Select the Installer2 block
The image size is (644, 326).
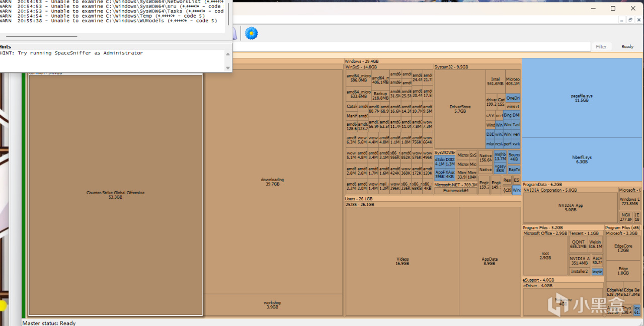click(579, 271)
